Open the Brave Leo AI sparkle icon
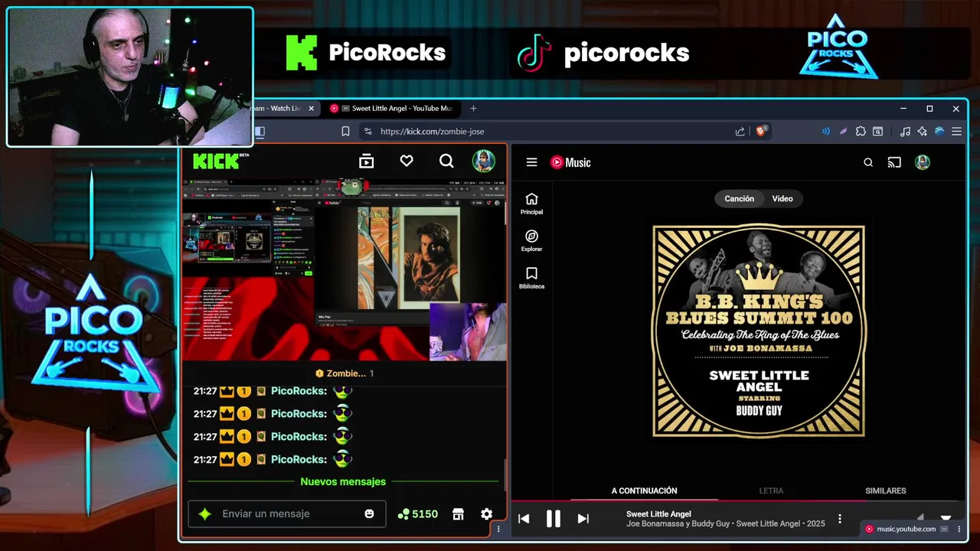The height and width of the screenshot is (551, 980). [x=922, y=132]
